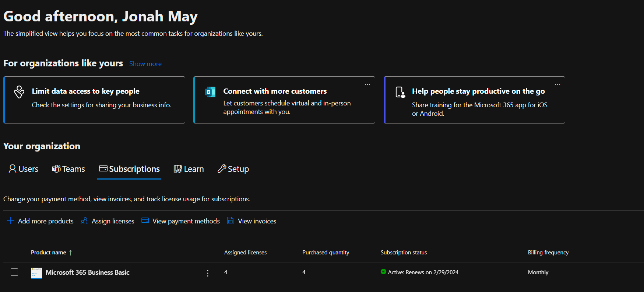Image resolution: width=644 pixels, height=292 pixels.
Task: Open the Setup tab
Action: 233,169
